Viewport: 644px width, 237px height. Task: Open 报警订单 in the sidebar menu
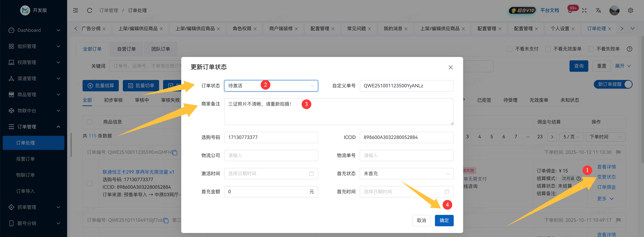[26, 159]
